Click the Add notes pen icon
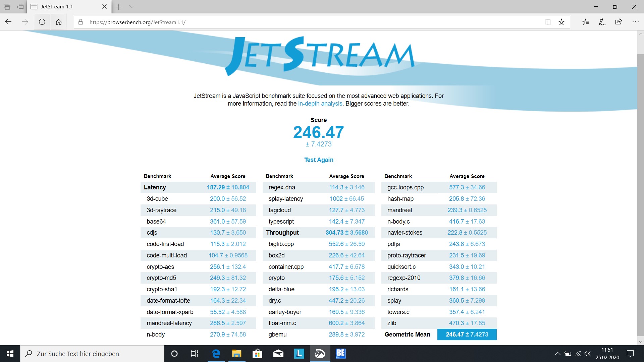The width and height of the screenshot is (644, 362). click(x=602, y=22)
